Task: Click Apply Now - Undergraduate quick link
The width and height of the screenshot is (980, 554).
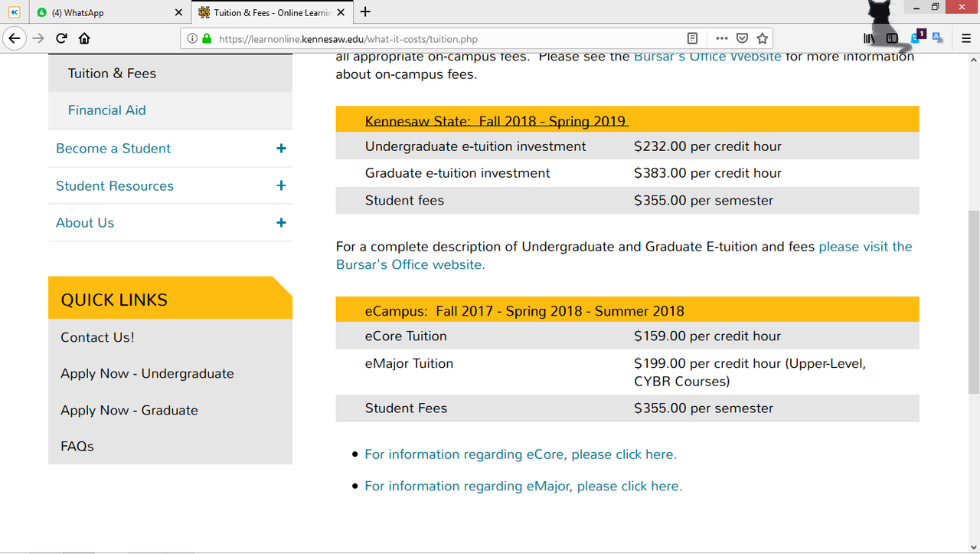Action: (147, 374)
